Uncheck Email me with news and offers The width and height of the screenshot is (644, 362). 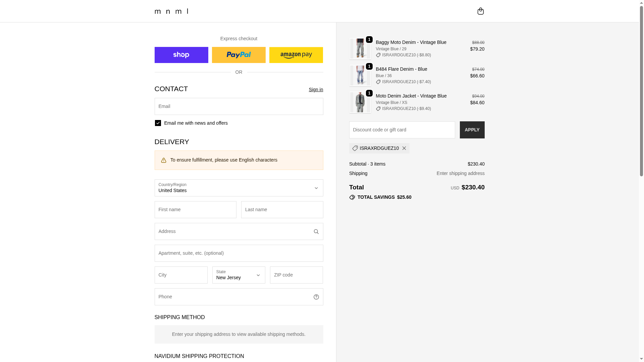click(158, 123)
